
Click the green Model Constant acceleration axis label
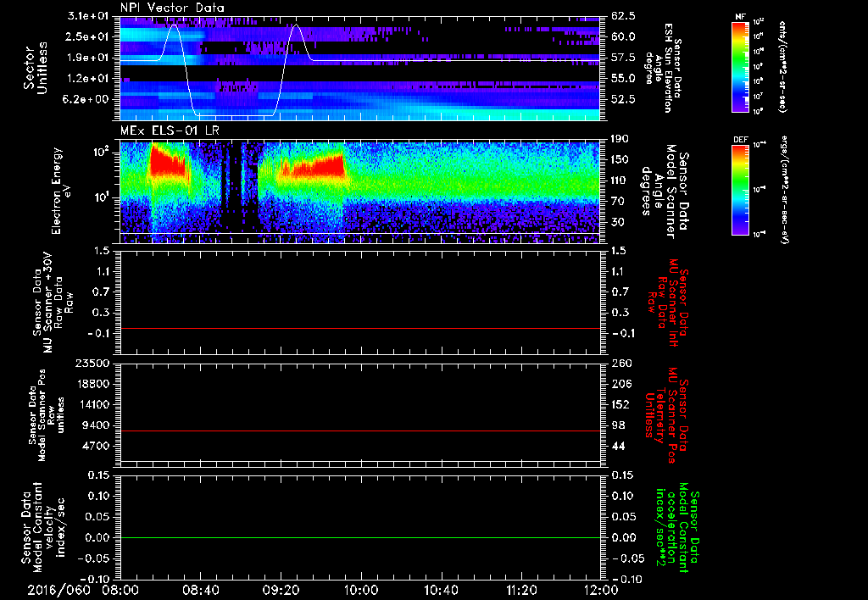coord(678,527)
